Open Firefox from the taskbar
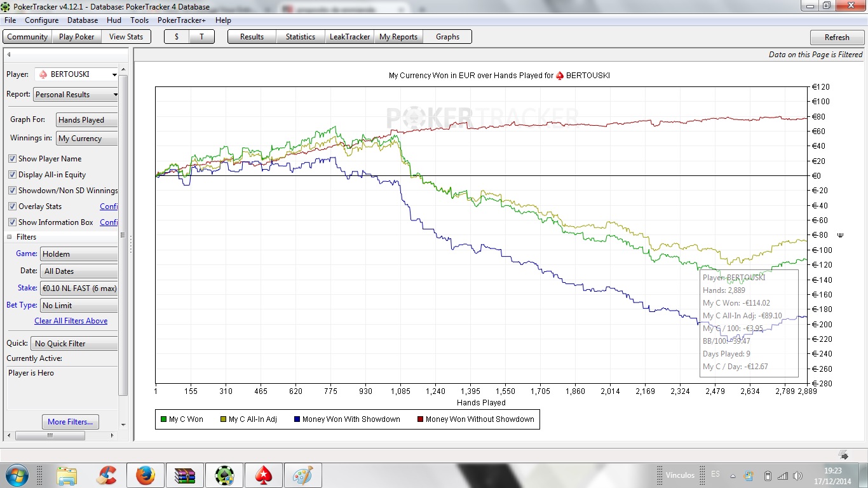 pyautogui.click(x=146, y=475)
